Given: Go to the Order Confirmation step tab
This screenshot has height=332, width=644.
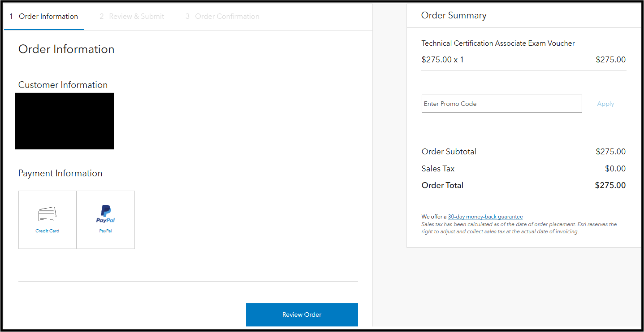Looking at the screenshot, I should tap(222, 17).
